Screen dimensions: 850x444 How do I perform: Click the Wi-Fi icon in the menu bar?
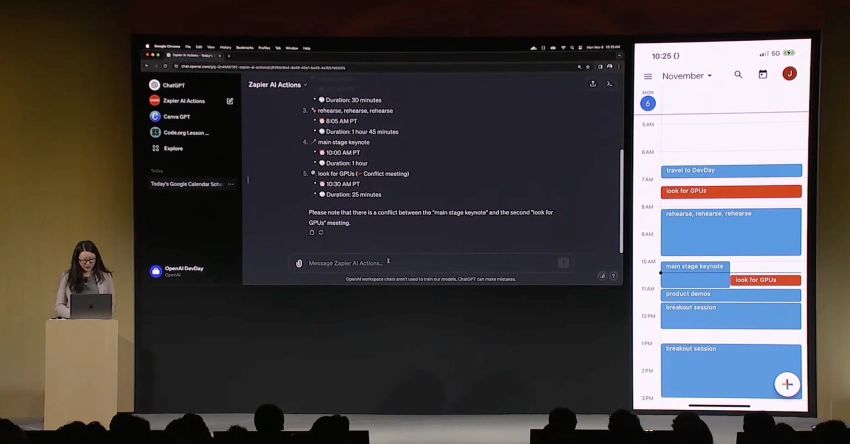(x=563, y=48)
